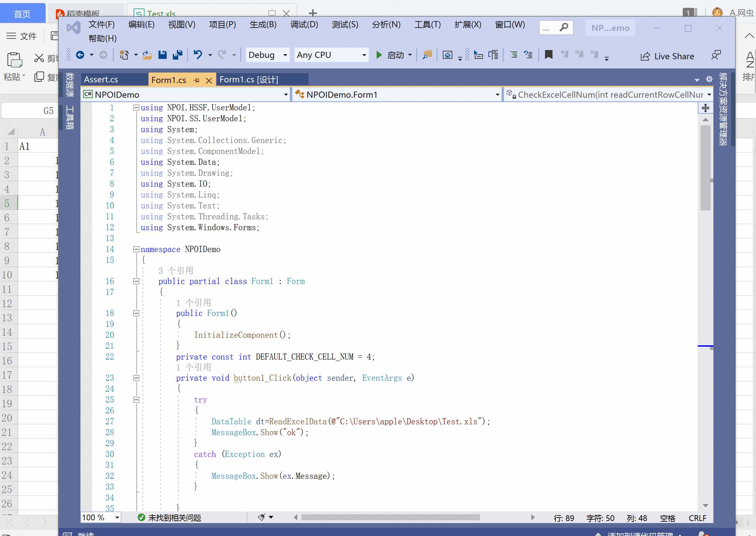Click the green Start debugging arrow
This screenshot has width=756, height=536.
click(379, 55)
